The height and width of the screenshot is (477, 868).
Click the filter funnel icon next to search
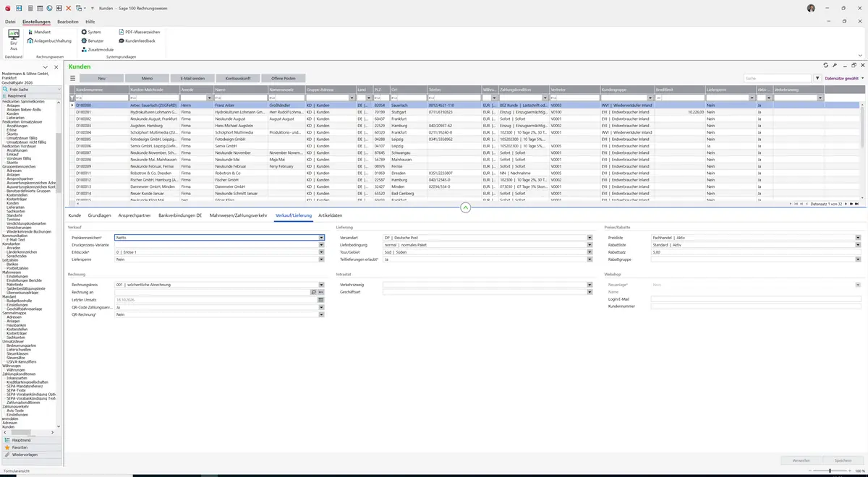pyautogui.click(x=818, y=78)
